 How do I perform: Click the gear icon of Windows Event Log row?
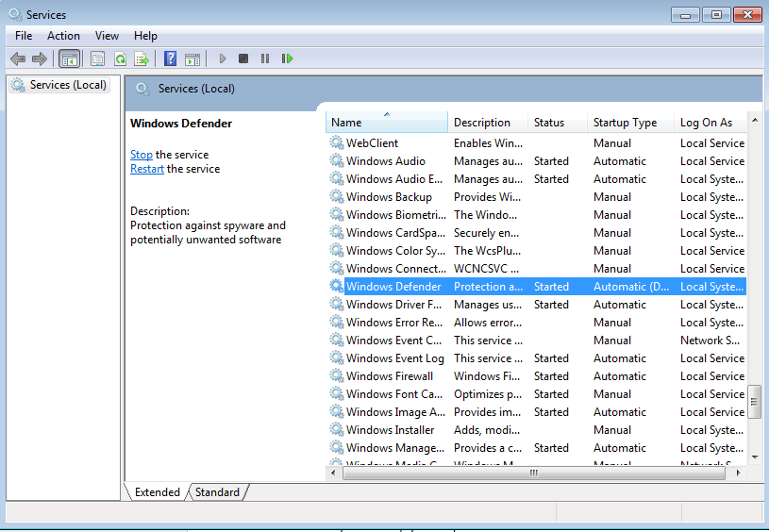337,357
